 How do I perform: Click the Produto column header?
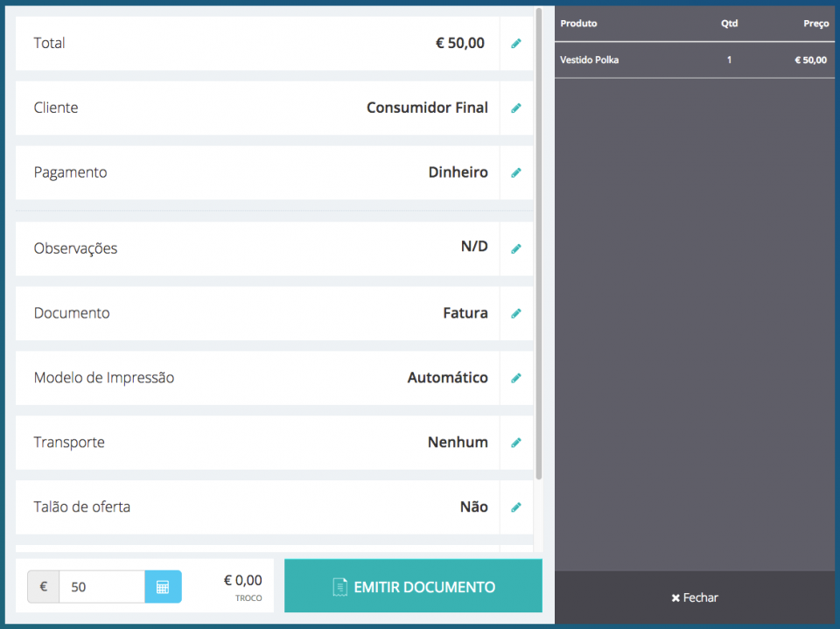click(578, 24)
